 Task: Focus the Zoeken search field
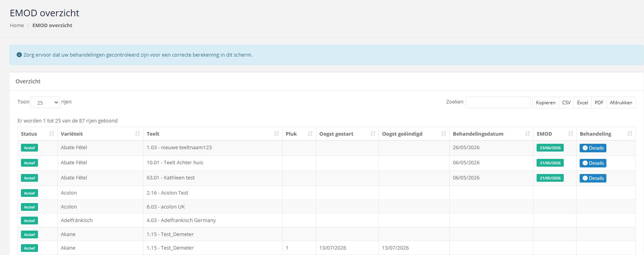click(498, 102)
